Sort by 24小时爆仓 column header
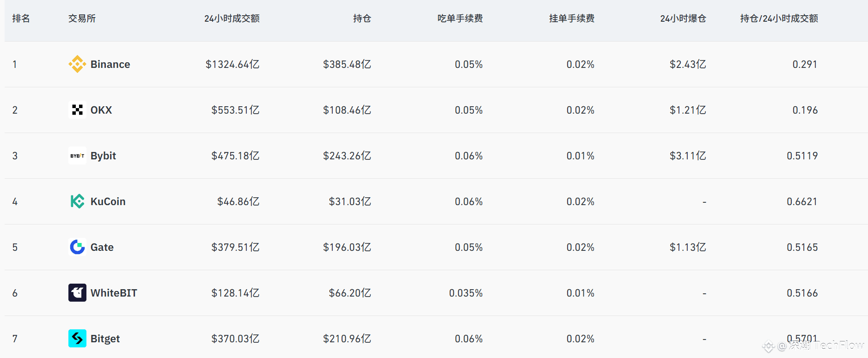Viewport: 868px width, 358px height. pos(683,18)
